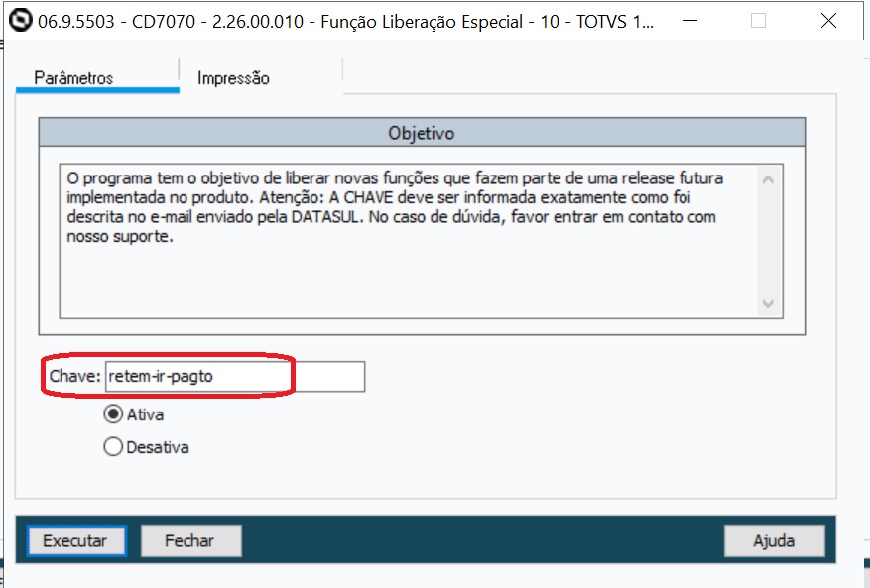Click the Objetivo panel header
Image resolution: width=870 pixels, height=588 pixels.
coord(422,133)
